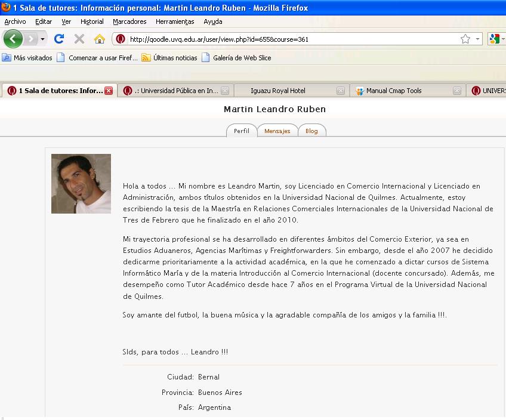The image size is (506, 420).
Task: Close the Iguazu Royal Hotel tab
Action: 341,91
